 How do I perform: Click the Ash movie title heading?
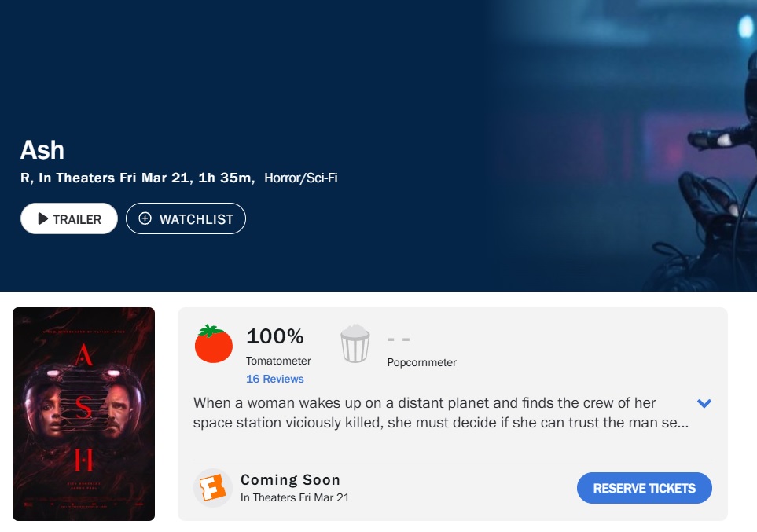(42, 150)
